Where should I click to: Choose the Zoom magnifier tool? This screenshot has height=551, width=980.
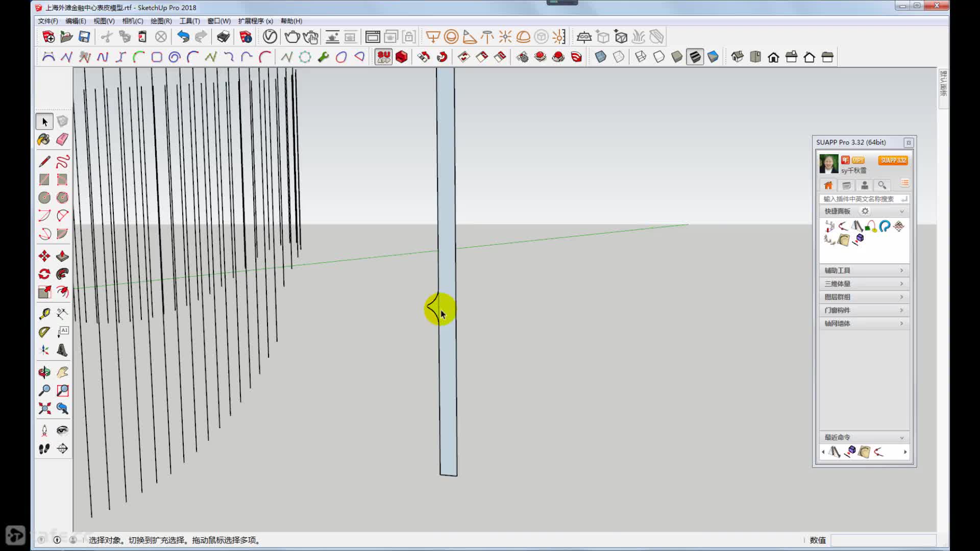44,390
